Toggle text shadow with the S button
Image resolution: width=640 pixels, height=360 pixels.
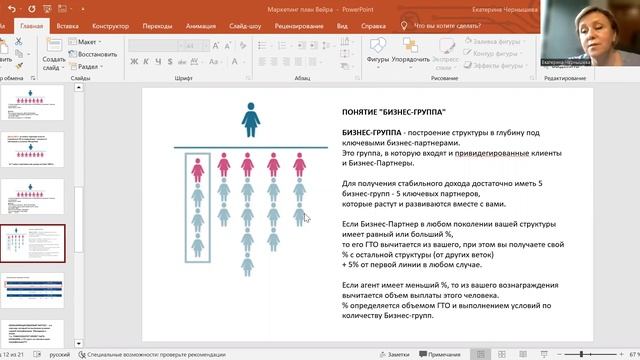click(170, 62)
